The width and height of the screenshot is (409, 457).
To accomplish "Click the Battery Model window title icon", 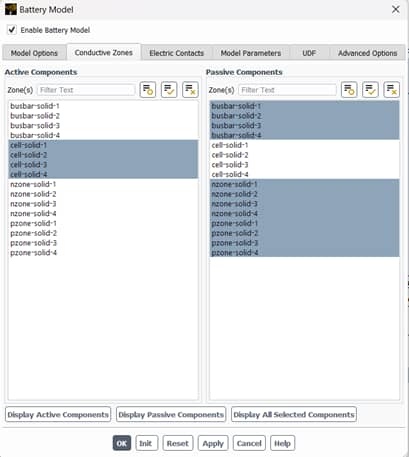I will pos(11,9).
